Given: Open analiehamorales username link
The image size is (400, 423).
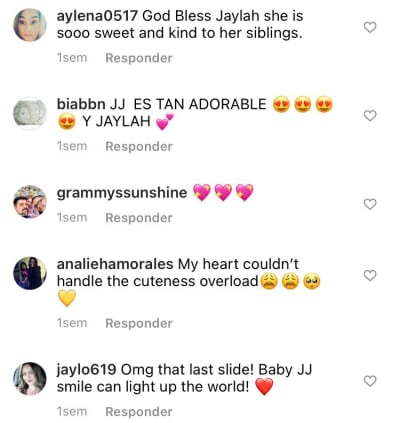Looking at the screenshot, I should point(115,264).
